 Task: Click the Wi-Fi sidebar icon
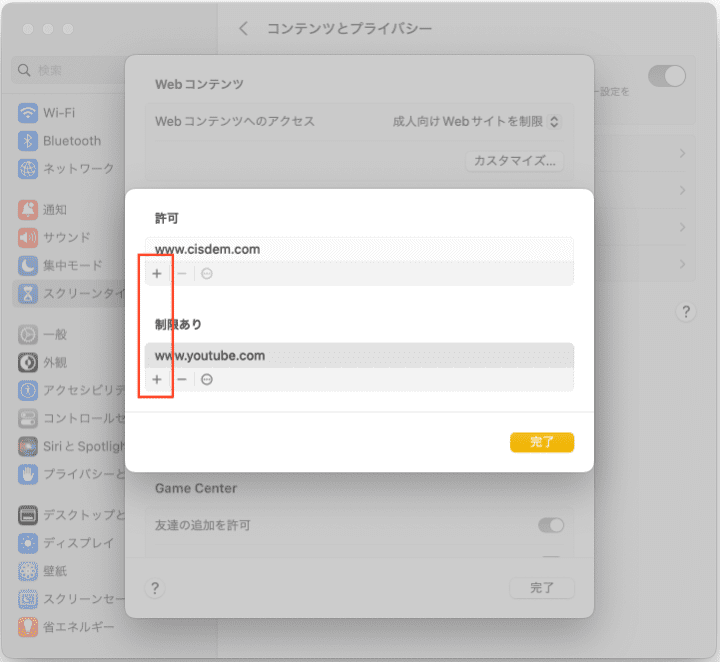[28, 113]
